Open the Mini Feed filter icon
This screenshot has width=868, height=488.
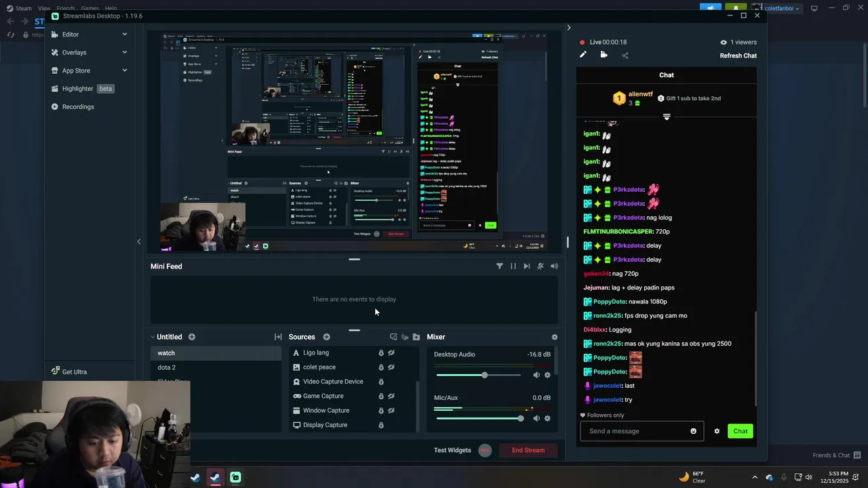pyautogui.click(x=500, y=266)
